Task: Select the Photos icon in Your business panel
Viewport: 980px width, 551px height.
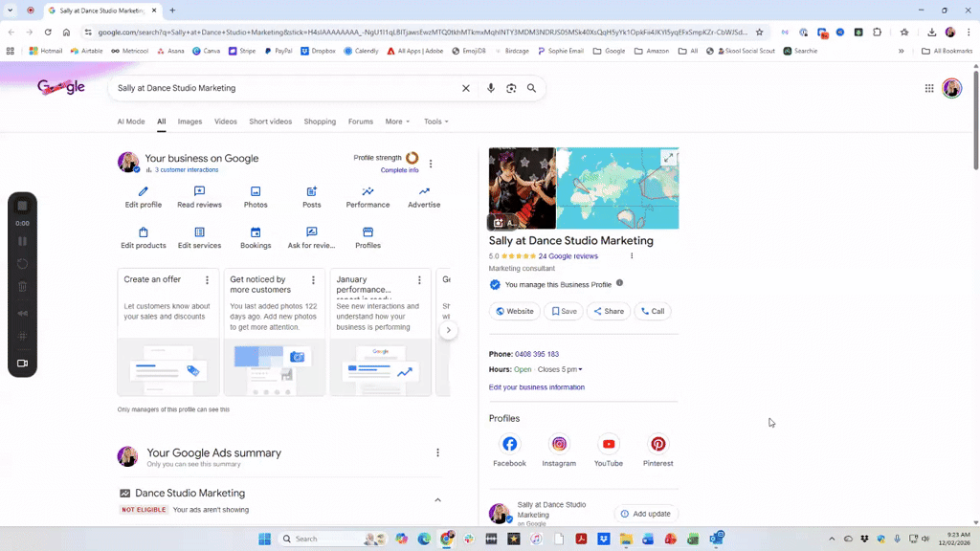Action: 255,191
